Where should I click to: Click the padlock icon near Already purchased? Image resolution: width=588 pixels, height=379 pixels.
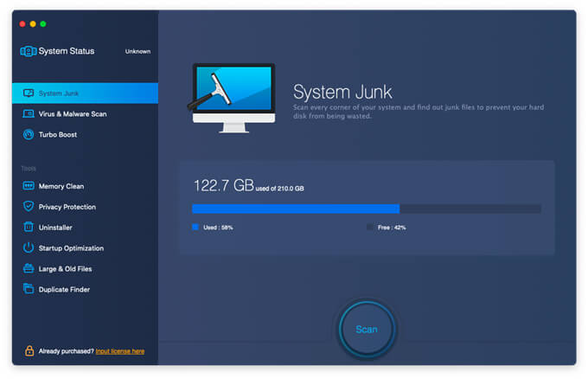[29, 350]
